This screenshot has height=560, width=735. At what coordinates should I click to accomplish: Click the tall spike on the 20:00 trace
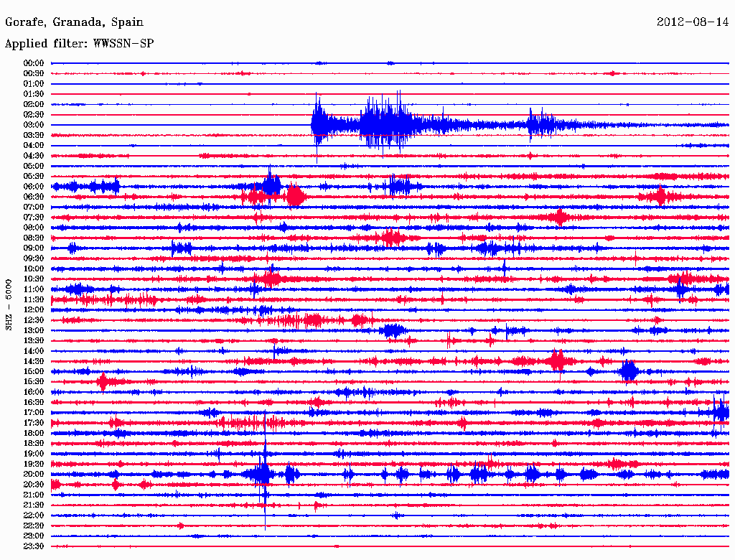coord(265,472)
